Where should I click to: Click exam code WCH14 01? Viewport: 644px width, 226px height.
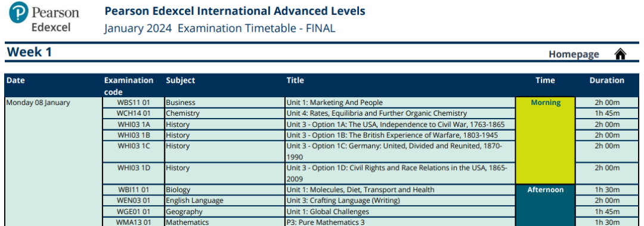pos(134,113)
